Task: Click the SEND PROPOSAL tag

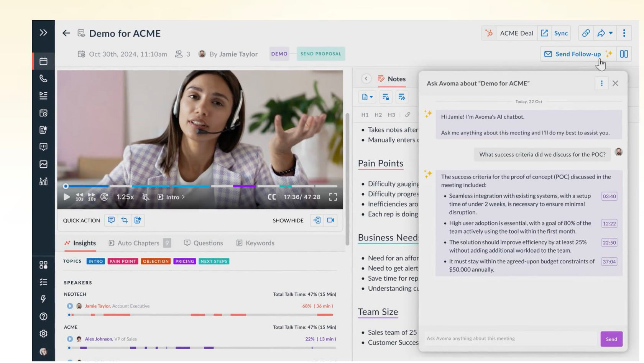Action: pyautogui.click(x=321, y=54)
